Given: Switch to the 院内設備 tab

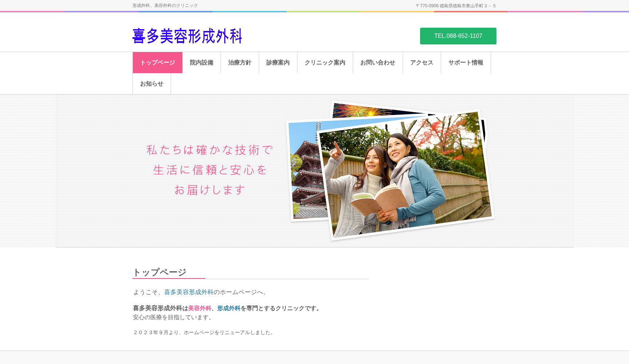Looking at the screenshot, I should pos(202,62).
